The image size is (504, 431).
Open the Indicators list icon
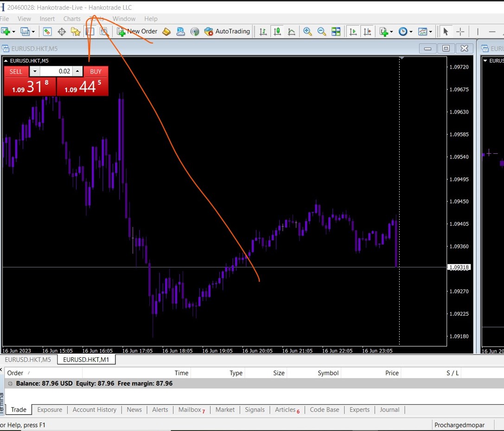point(384,32)
